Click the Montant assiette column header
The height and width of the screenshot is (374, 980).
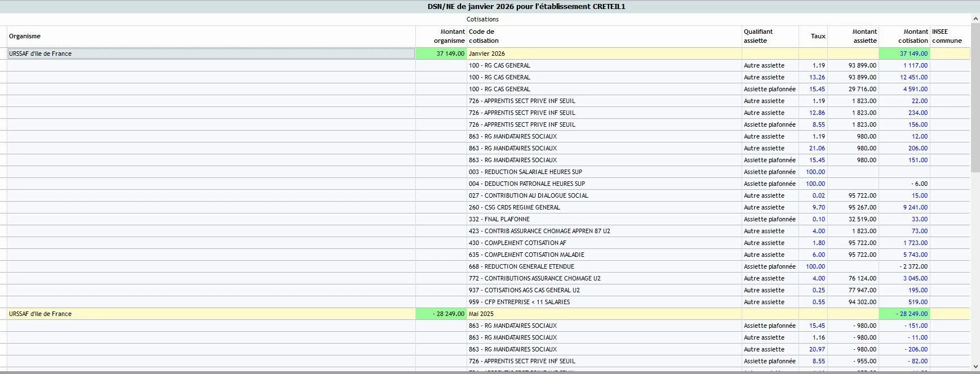tap(853, 36)
